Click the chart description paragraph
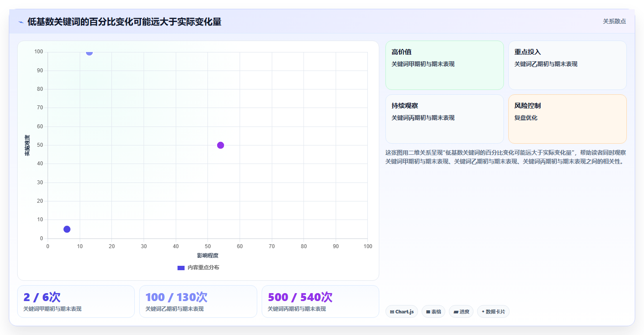644x335 pixels. (x=506, y=157)
